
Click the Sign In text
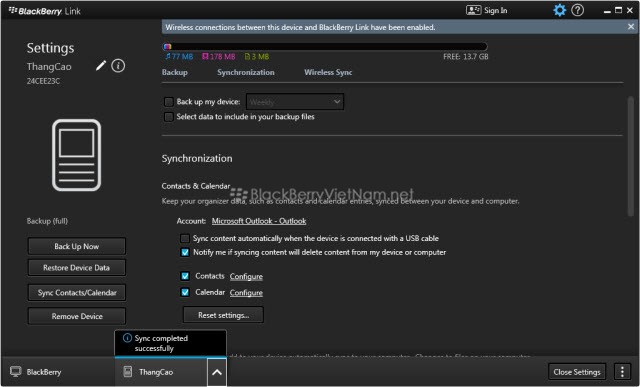tap(496, 11)
